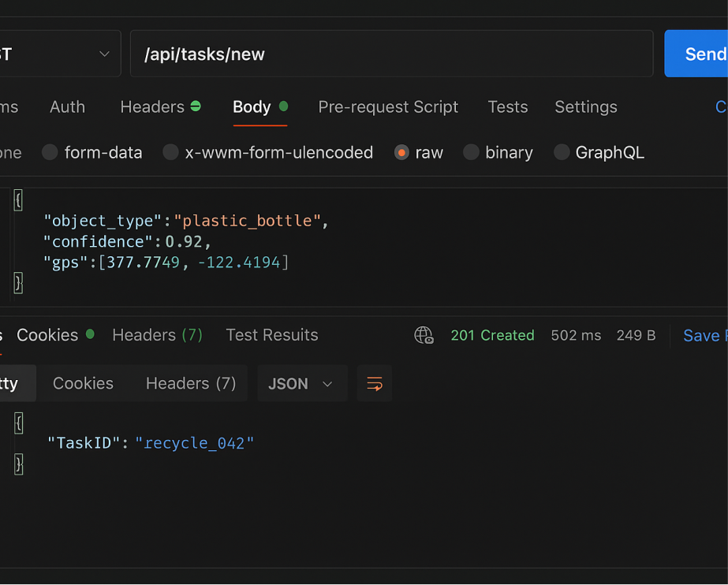Collapse the request body opening brace

pos(18,200)
